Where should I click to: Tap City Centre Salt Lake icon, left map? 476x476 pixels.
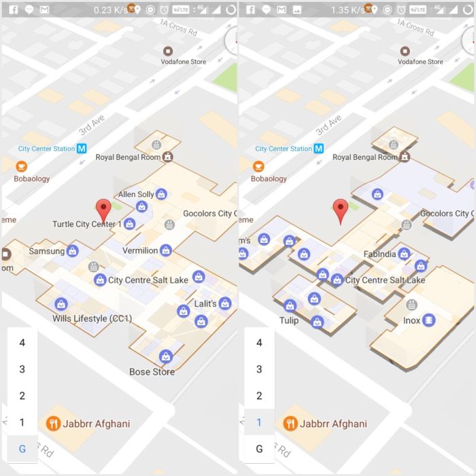click(100, 279)
